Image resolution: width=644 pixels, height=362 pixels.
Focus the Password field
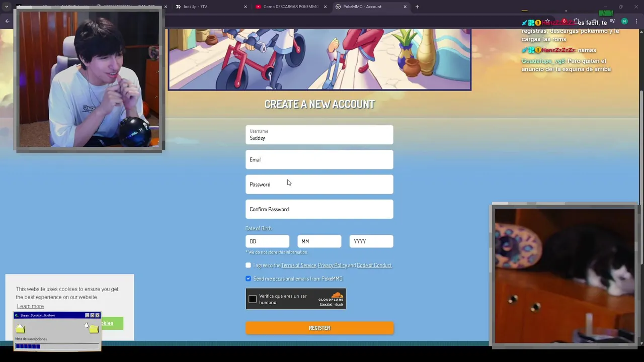[319, 184]
